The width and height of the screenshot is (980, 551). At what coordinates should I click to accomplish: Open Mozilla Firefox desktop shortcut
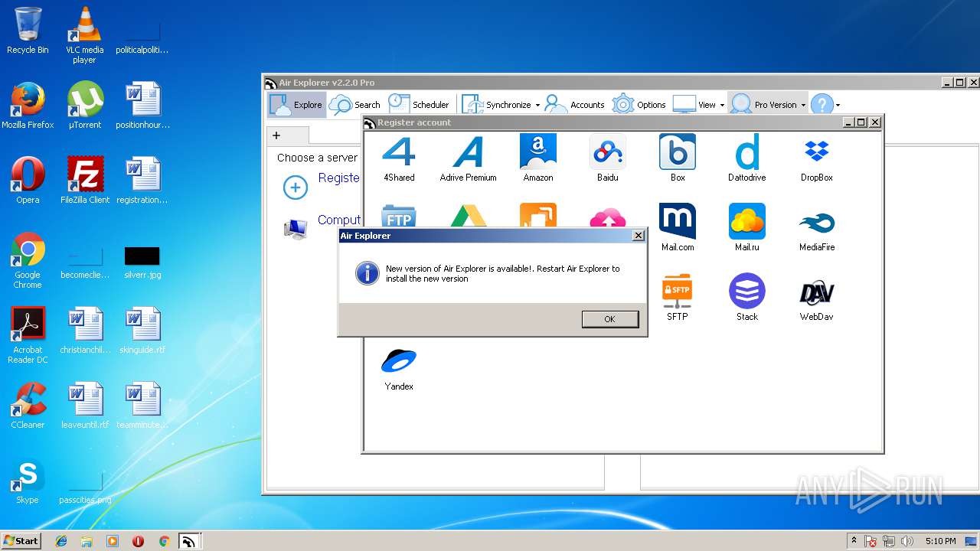click(x=28, y=106)
